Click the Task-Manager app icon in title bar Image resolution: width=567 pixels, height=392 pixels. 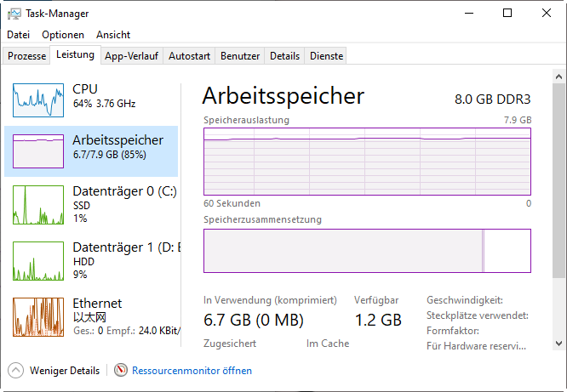click(x=13, y=14)
